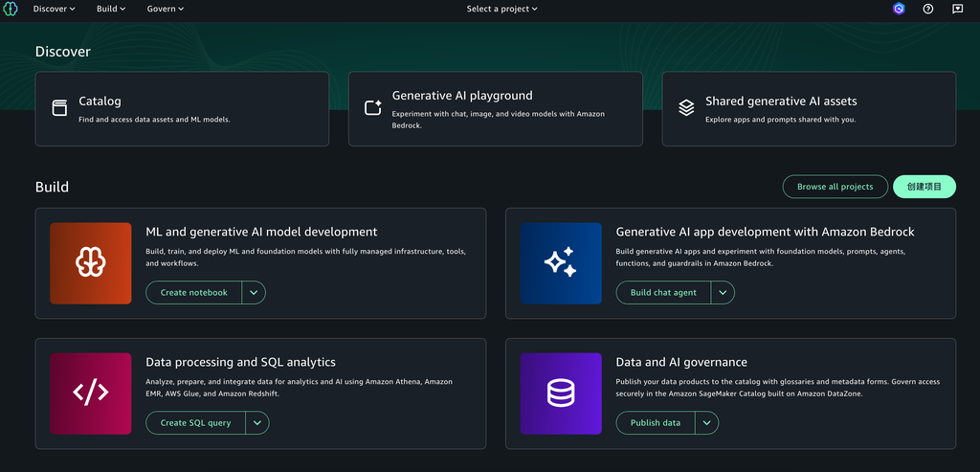The image size is (980, 472).
Task: Click Browse all projects button
Action: [835, 187]
